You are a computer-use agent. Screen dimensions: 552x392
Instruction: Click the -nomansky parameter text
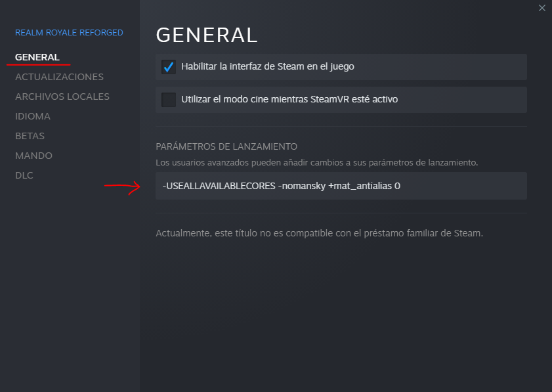point(301,186)
